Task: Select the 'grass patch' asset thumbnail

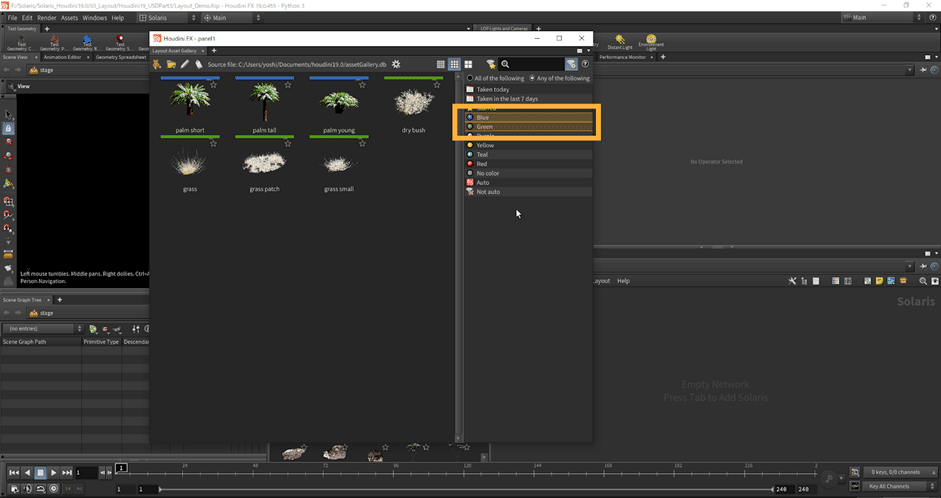Action: (x=264, y=162)
